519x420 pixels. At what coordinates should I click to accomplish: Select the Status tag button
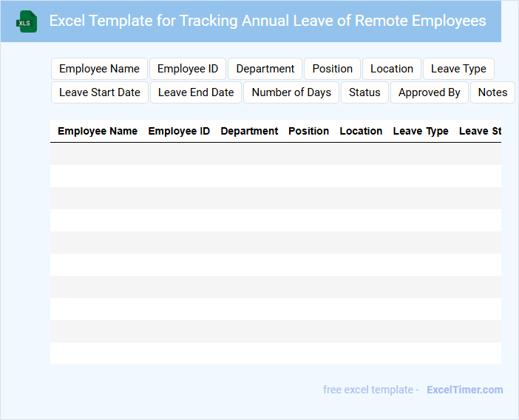(364, 92)
